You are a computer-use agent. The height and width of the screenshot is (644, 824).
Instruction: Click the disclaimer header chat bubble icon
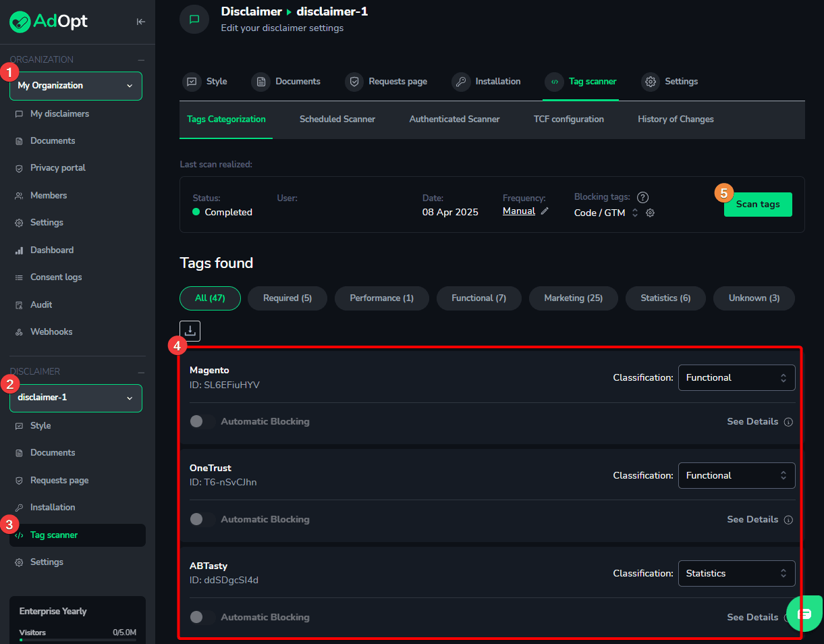[x=194, y=19]
